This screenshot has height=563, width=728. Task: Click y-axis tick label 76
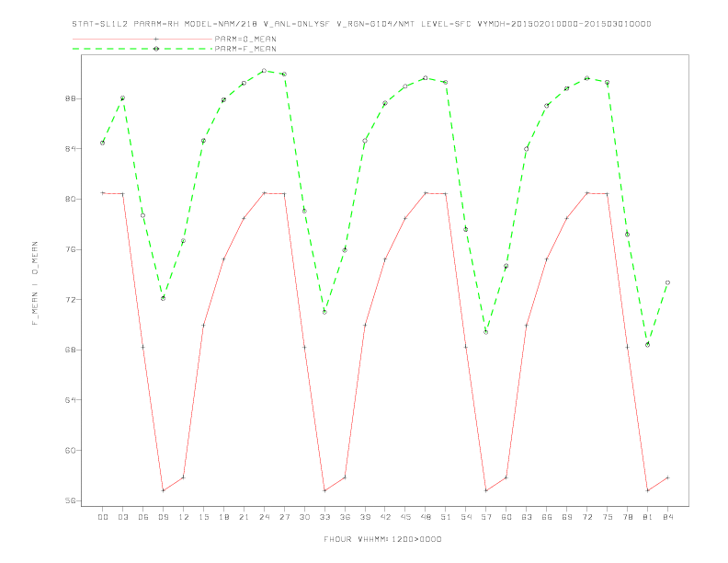(70, 249)
